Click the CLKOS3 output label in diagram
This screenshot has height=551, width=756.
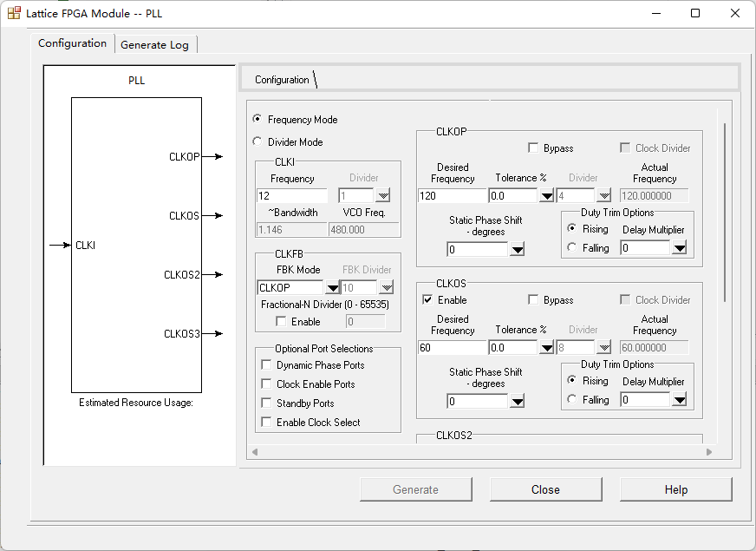click(x=182, y=333)
